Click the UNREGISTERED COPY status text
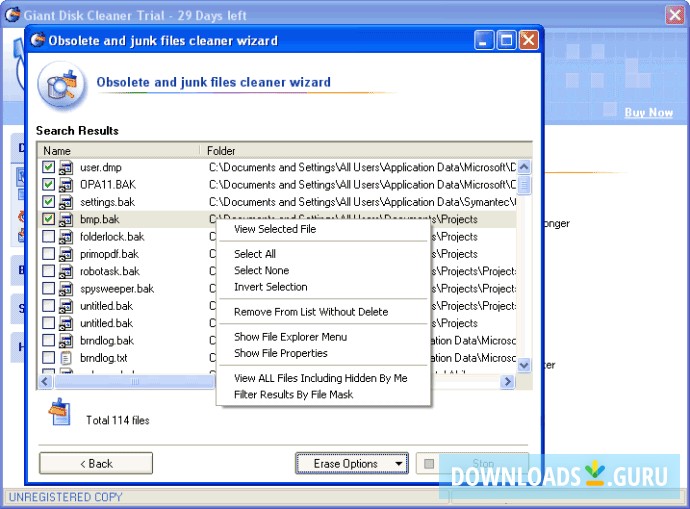The height and width of the screenshot is (509, 690). (x=66, y=497)
